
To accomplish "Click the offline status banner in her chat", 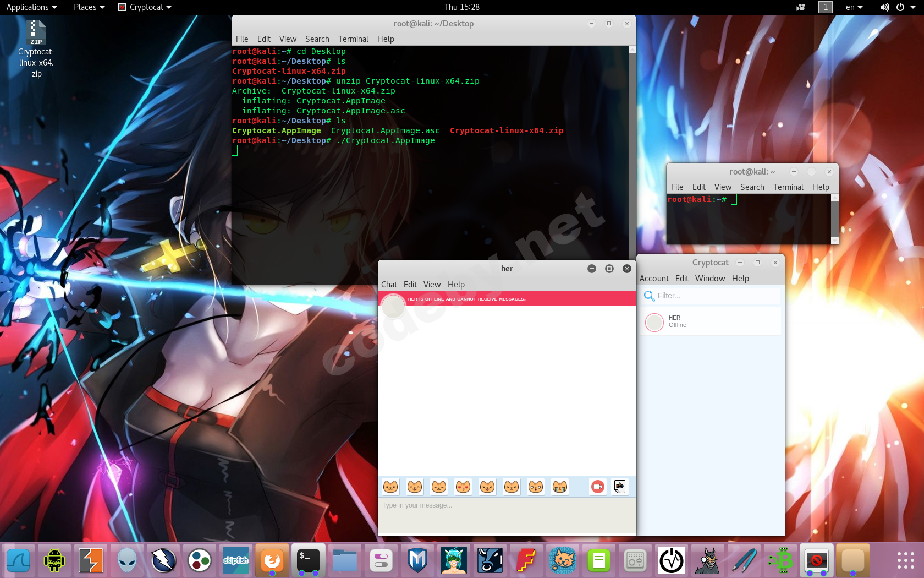I will pyautogui.click(x=507, y=299).
